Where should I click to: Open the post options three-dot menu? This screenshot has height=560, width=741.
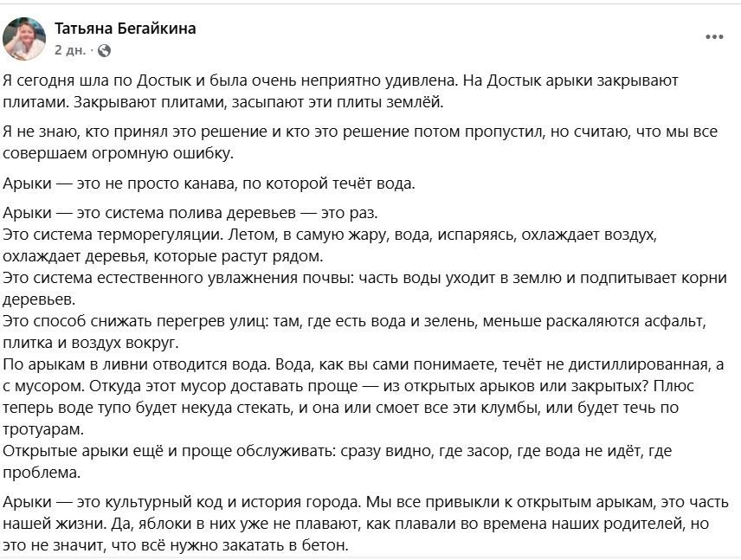713,35
